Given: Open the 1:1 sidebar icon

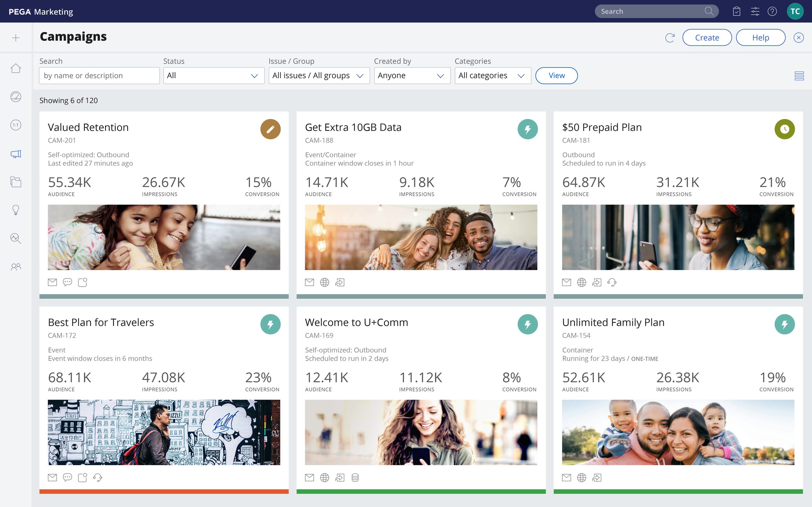Looking at the screenshot, I should (x=16, y=125).
